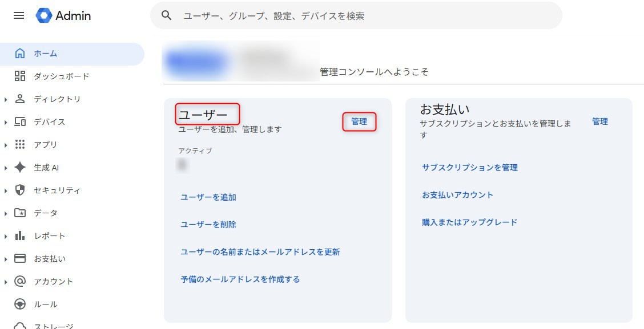Select お支払い in the sidebar menu
644x329 pixels.
pos(49,259)
